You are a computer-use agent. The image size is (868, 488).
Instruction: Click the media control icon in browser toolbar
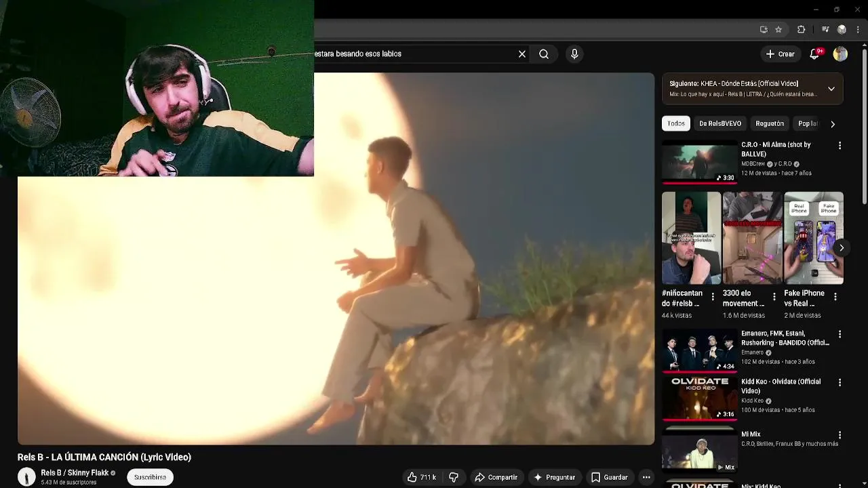pos(825,29)
